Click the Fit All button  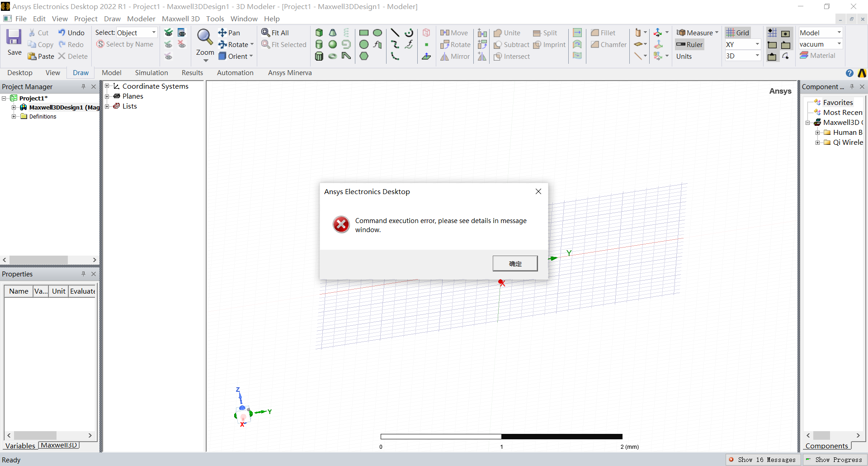(x=275, y=33)
